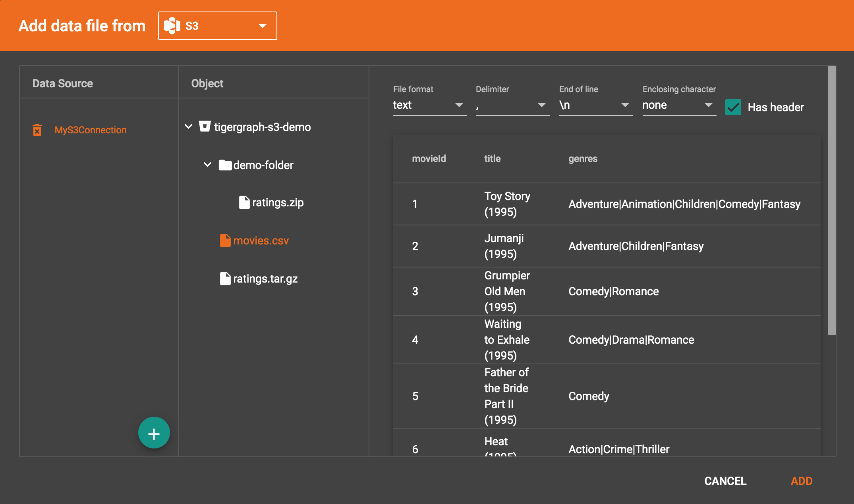The width and height of the screenshot is (854, 504).
Task: Click the S3 bucket icon for tigergraph-s3-demo
Action: pos(205,127)
